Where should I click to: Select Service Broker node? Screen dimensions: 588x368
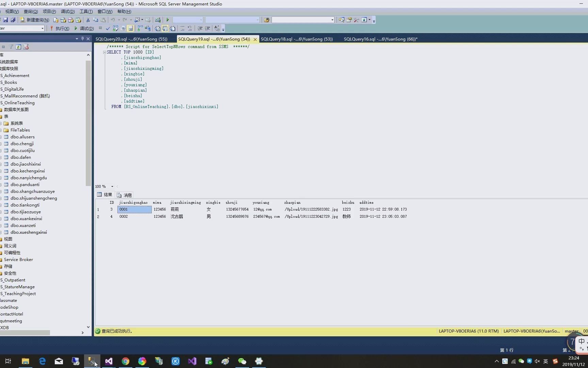click(x=18, y=260)
